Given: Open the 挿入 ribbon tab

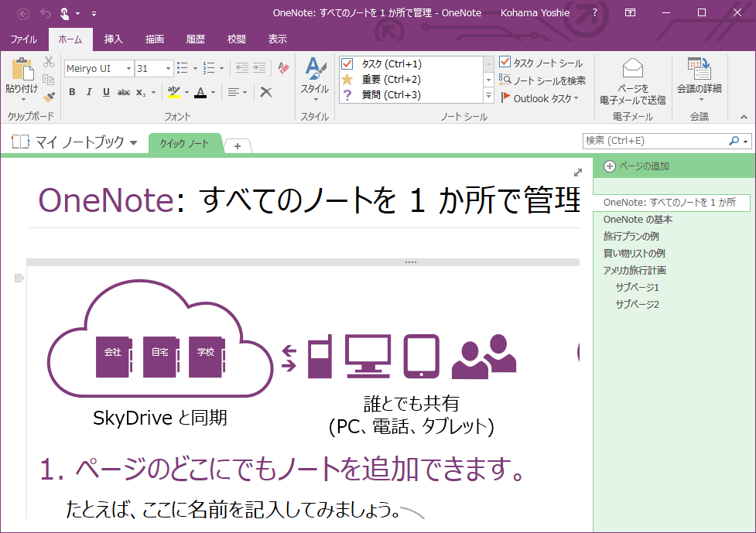Looking at the screenshot, I should pos(114,39).
